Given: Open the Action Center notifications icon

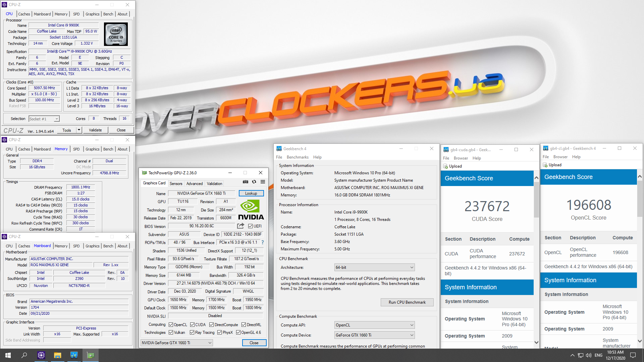Looking at the screenshot, I should [x=633, y=355].
